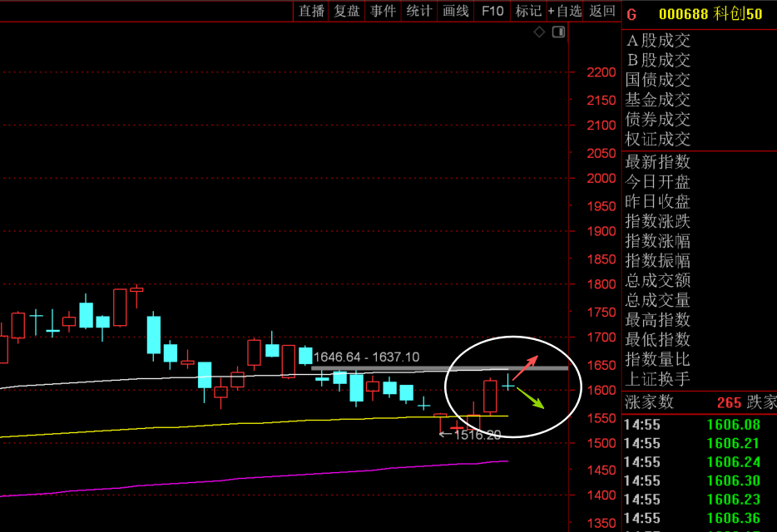Open the 统计 statistics tool
The image size is (777, 532).
point(418,11)
